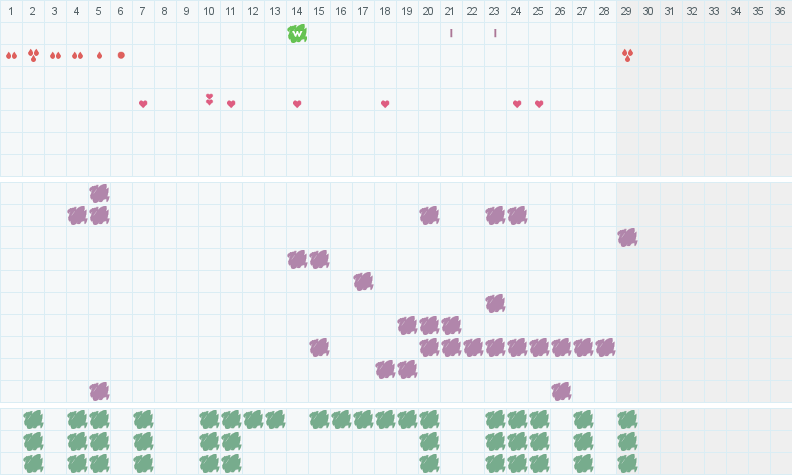The height and width of the screenshot is (475, 792).
Task: Click the purple scribble mark on day 29
Action: (627, 238)
